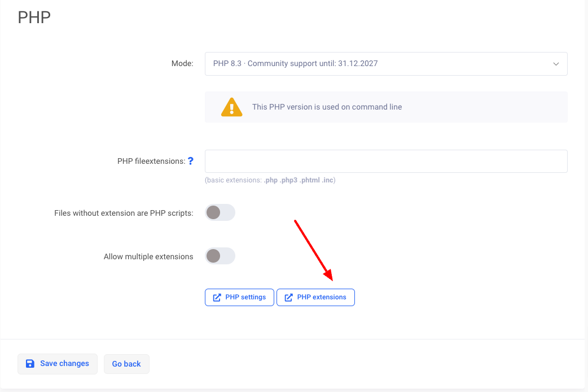Toggle the Allow multiple extensions switch
The height and width of the screenshot is (392, 588).
220,256
